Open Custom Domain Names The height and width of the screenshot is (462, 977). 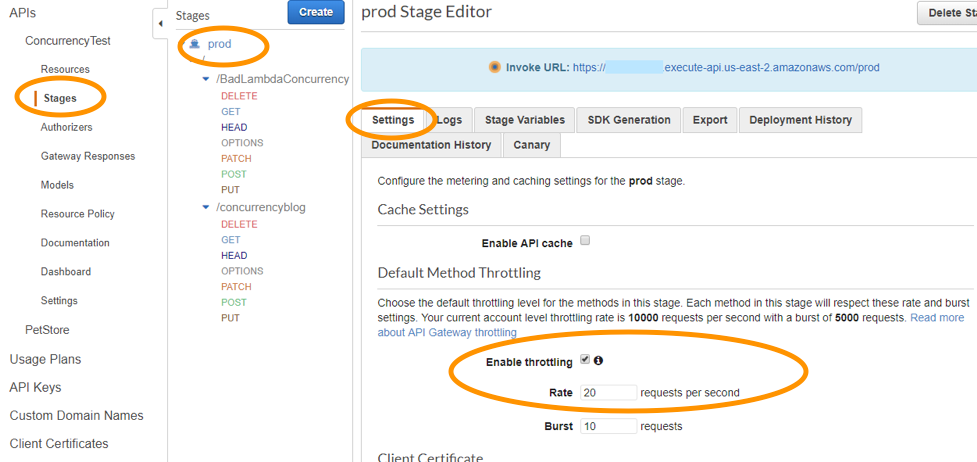tap(76, 415)
